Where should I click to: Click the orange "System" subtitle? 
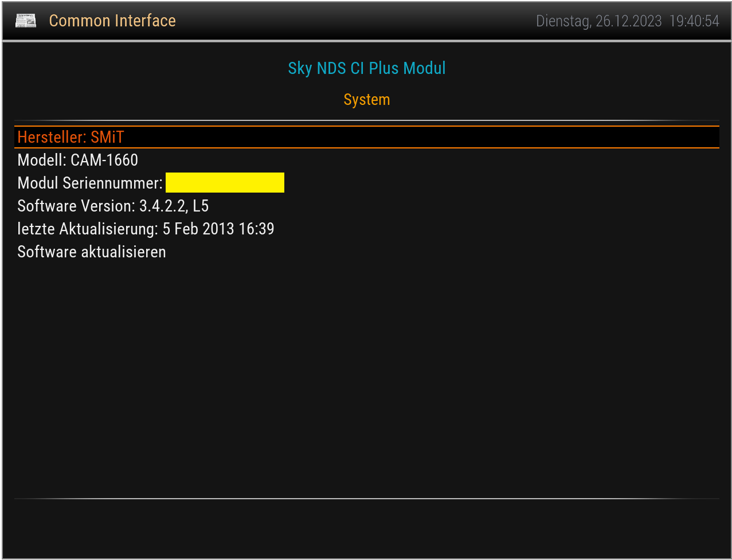[366, 100]
